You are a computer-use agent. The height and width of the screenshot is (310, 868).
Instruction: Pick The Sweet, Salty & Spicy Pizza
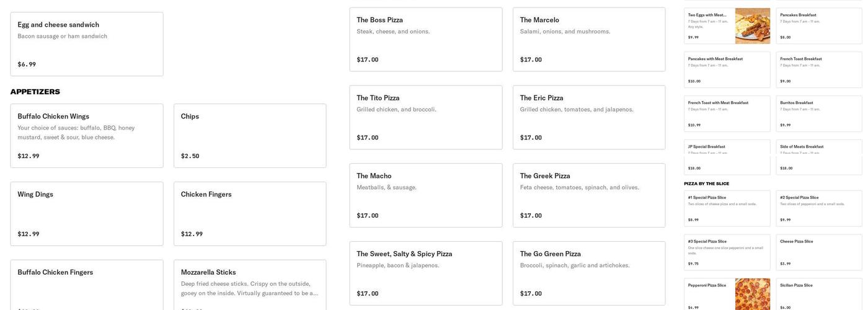426,273
